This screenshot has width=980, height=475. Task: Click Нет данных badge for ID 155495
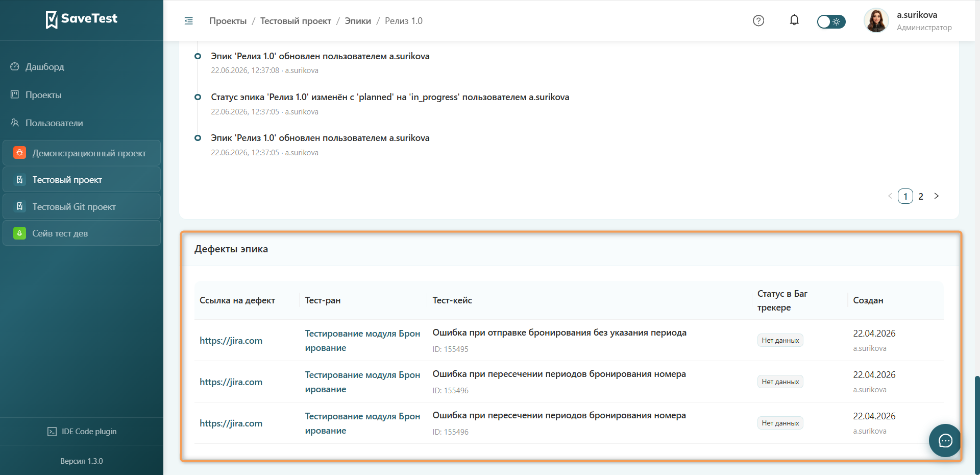click(x=780, y=340)
